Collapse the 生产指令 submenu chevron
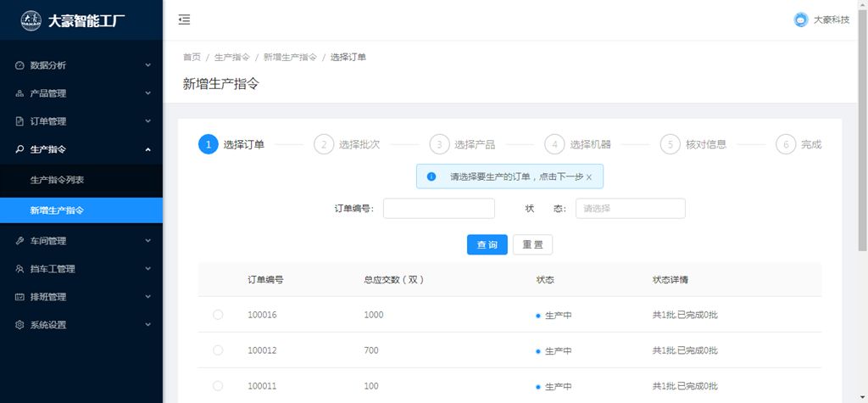The height and width of the screenshot is (403, 868). pyautogui.click(x=147, y=149)
